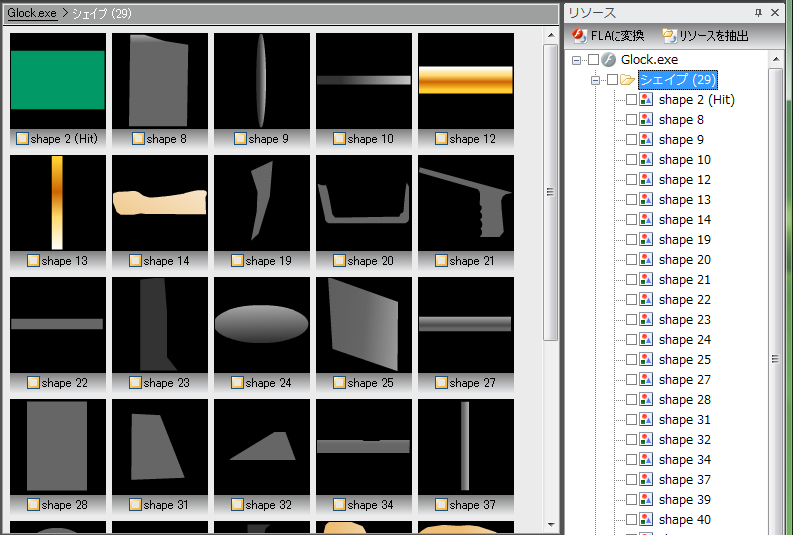The height and width of the screenshot is (535, 793).
Task: Click the image icon of shape 20 in tree
Action: coord(646,259)
